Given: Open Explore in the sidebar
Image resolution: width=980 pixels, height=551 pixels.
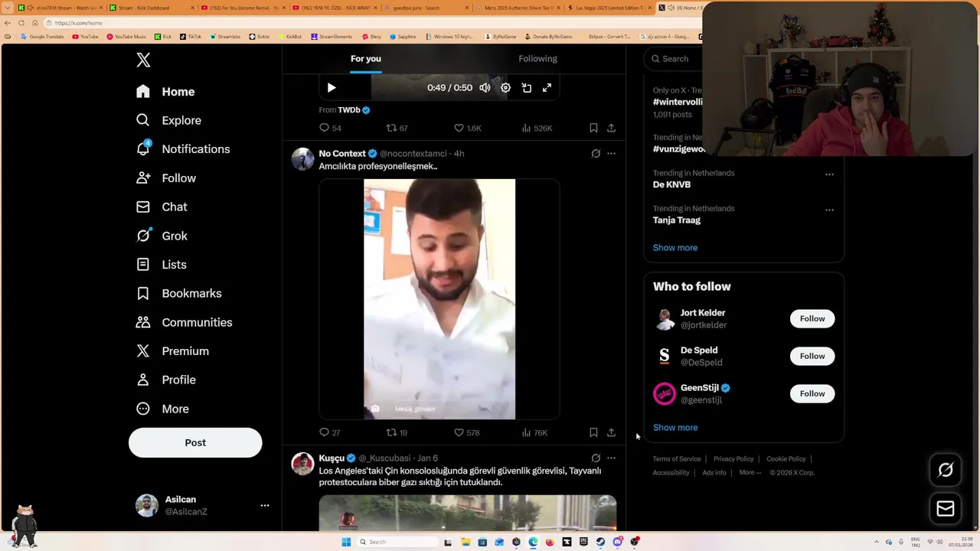Looking at the screenshot, I should pos(168,120).
